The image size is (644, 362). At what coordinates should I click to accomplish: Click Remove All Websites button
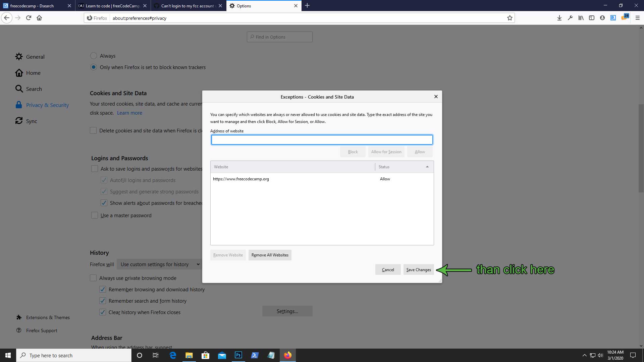click(270, 255)
